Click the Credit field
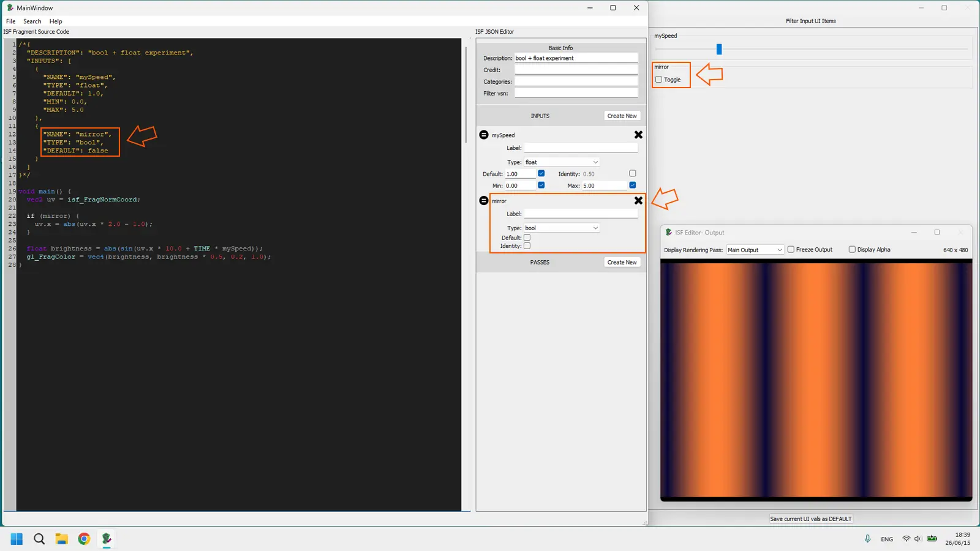The image size is (980, 551). (x=576, y=70)
